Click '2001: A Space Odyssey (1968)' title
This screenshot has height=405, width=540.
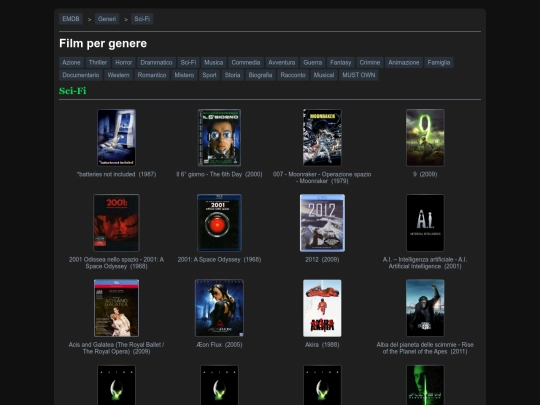(x=219, y=259)
